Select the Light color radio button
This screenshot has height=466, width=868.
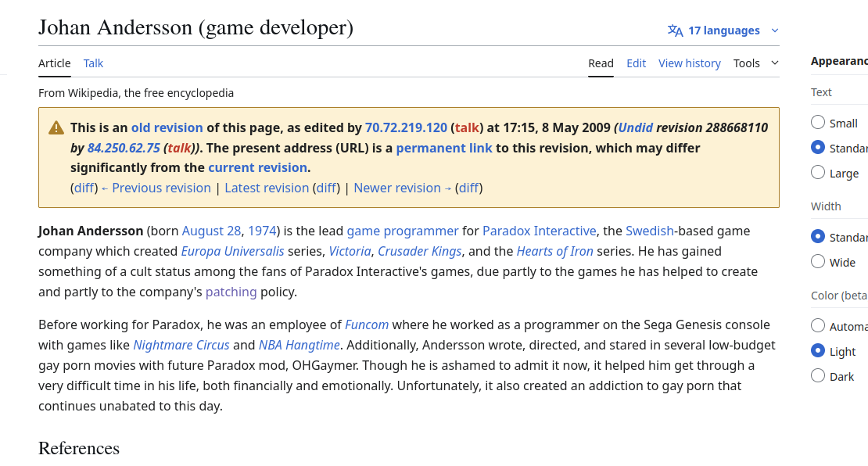coord(818,351)
